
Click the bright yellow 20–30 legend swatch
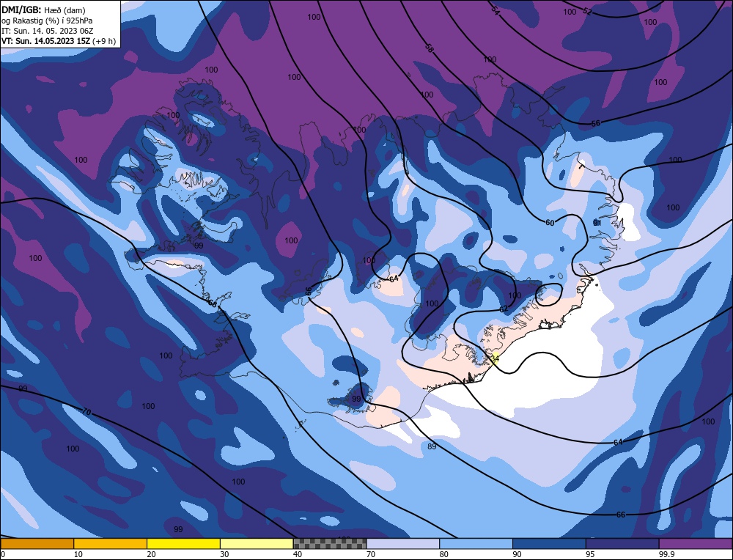point(183,543)
